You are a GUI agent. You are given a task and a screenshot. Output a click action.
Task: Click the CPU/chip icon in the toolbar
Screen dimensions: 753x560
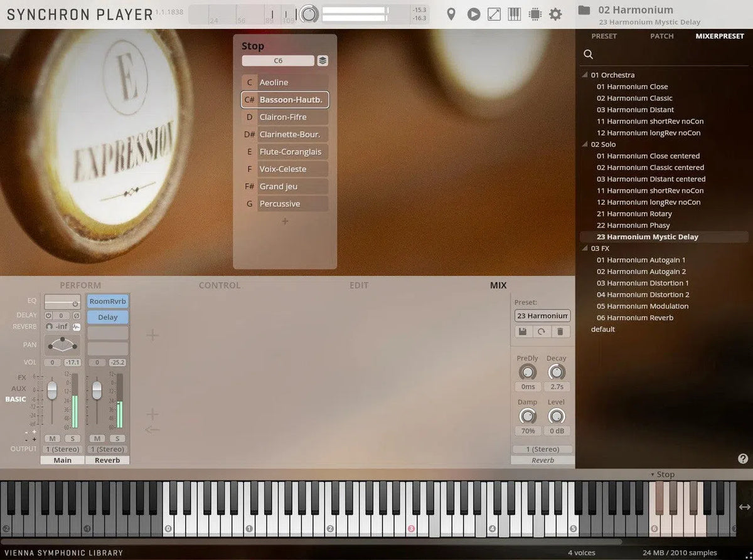click(x=535, y=14)
